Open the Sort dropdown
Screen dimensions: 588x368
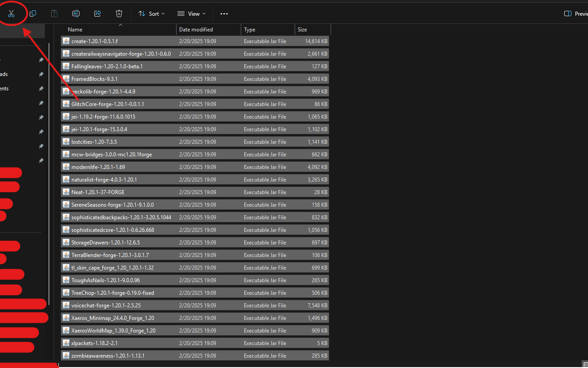pos(151,13)
